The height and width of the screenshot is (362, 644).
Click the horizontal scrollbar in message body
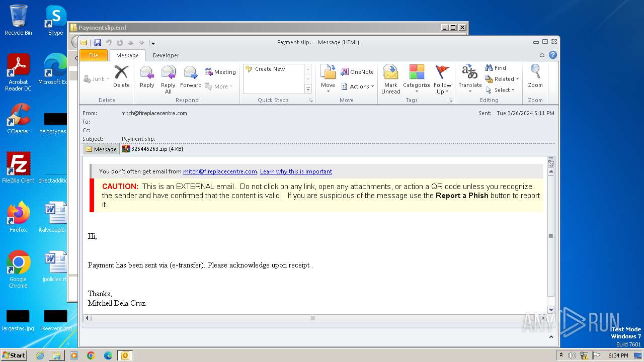(x=312, y=318)
